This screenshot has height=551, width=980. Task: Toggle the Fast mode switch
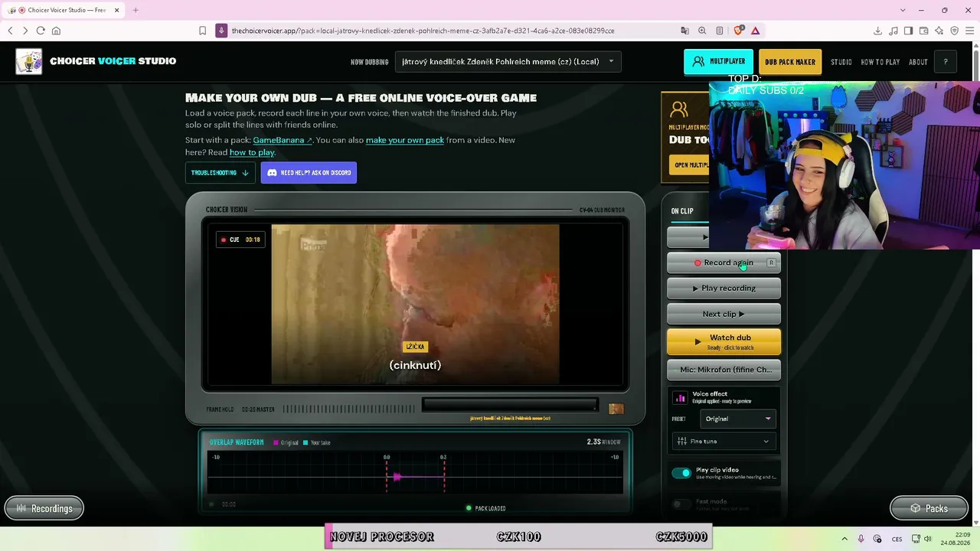click(x=681, y=504)
